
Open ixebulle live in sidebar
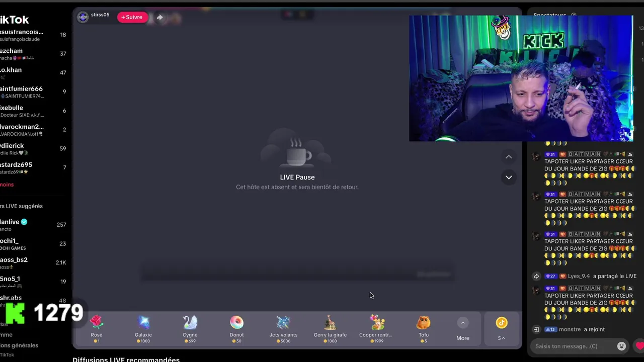pos(33,111)
